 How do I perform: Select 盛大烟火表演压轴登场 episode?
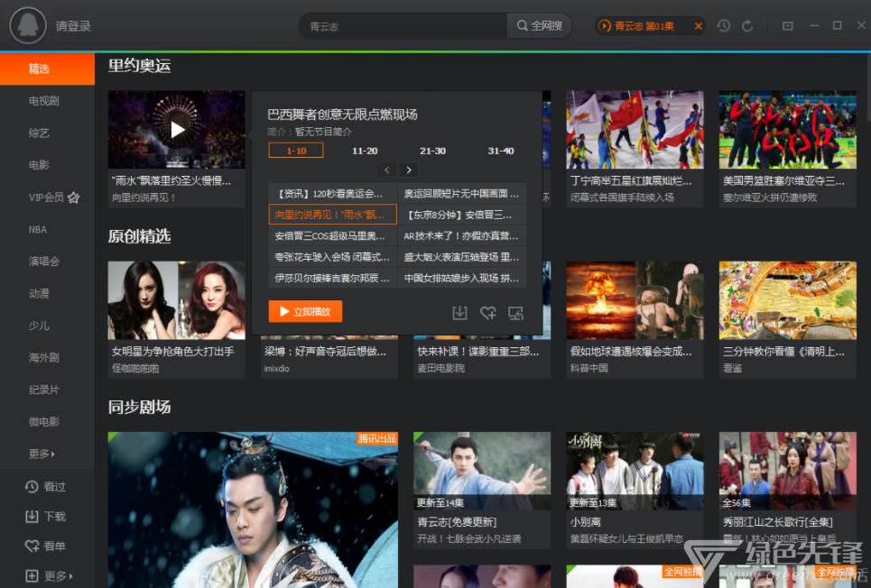pos(462,257)
